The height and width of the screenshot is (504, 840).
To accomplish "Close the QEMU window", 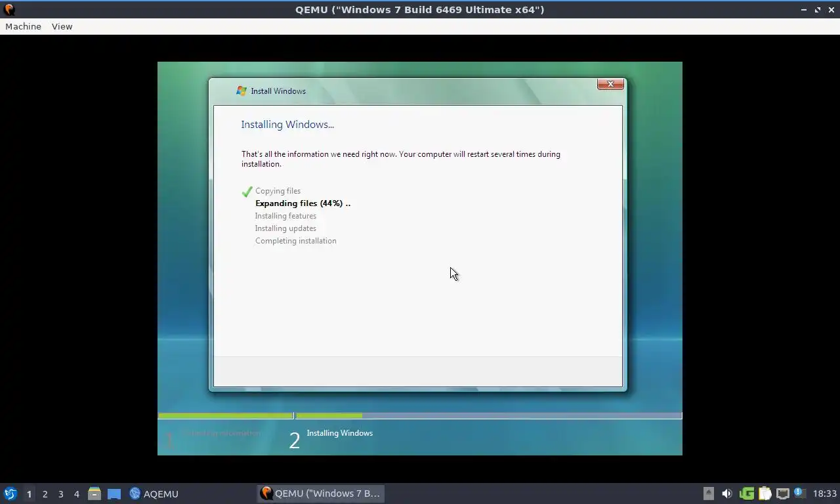I will pyautogui.click(x=831, y=10).
